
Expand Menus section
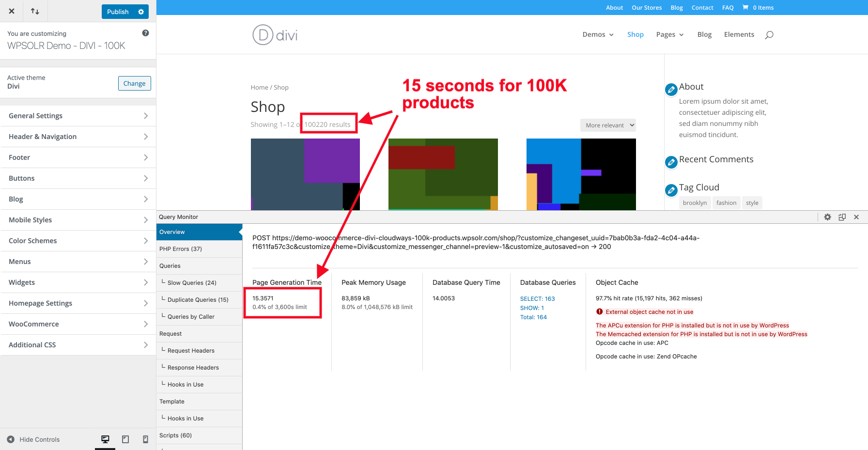pos(78,262)
